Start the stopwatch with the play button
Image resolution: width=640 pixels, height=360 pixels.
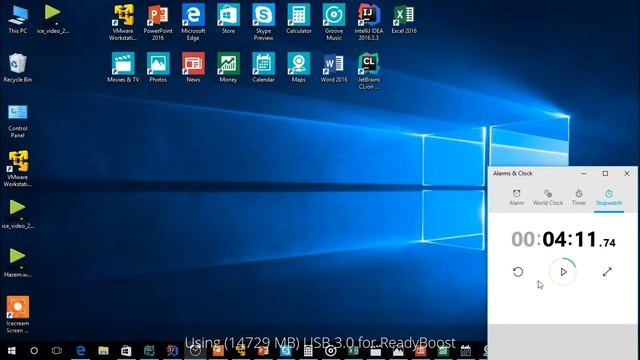coord(563,272)
